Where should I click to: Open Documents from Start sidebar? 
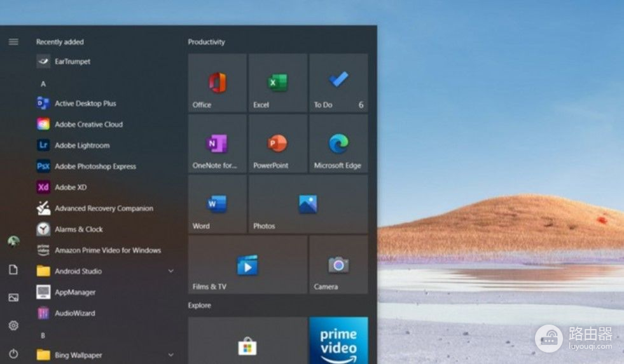13,270
